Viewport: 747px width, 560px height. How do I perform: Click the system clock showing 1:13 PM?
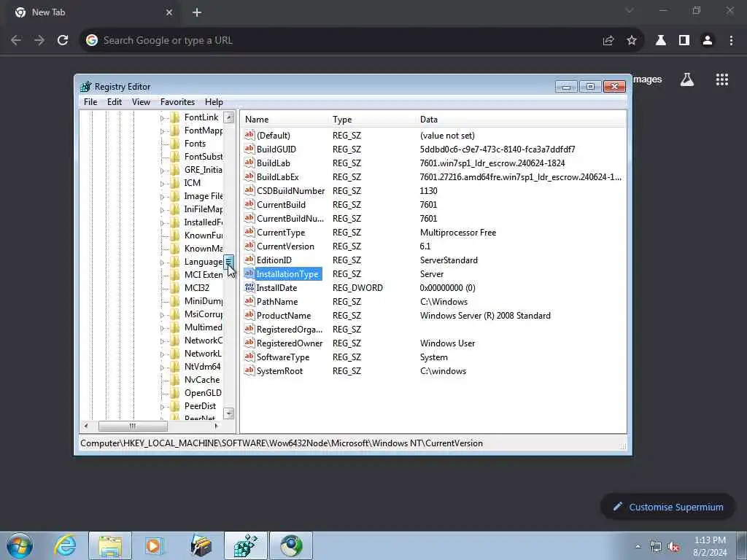tap(710, 540)
